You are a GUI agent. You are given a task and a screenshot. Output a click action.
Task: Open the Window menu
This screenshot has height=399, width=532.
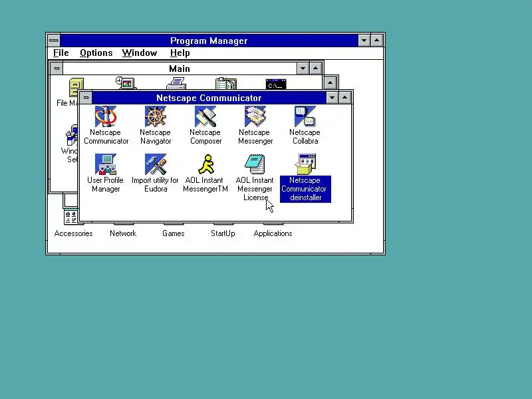140,53
